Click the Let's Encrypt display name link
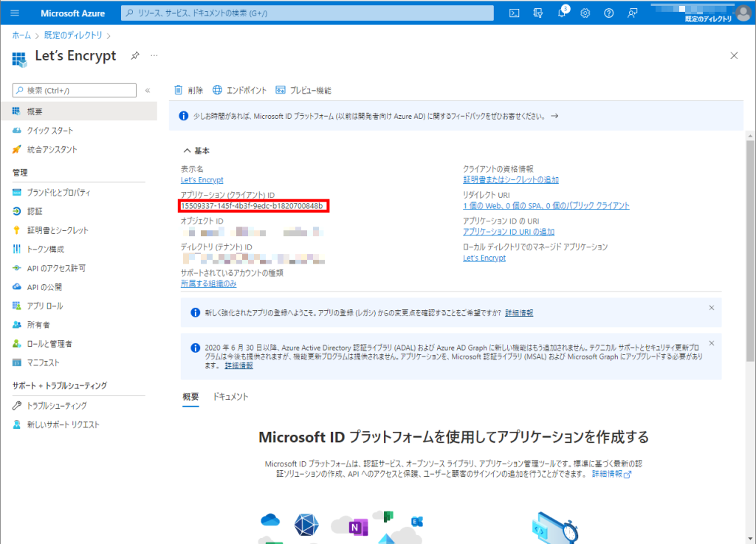This screenshot has width=756, height=544. coord(202,179)
